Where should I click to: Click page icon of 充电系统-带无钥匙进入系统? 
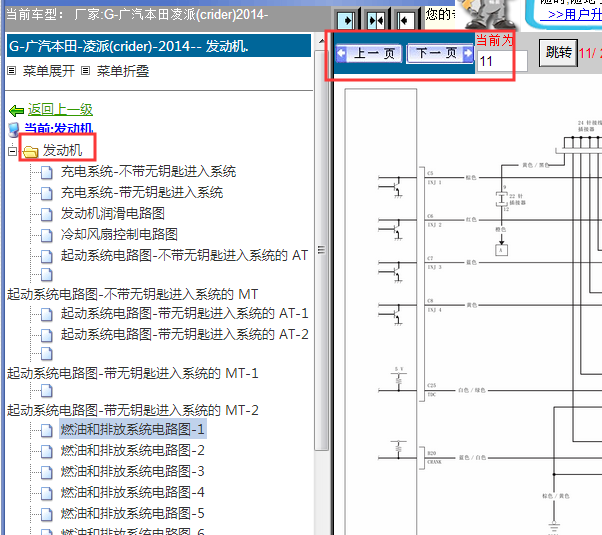[x=46, y=194]
